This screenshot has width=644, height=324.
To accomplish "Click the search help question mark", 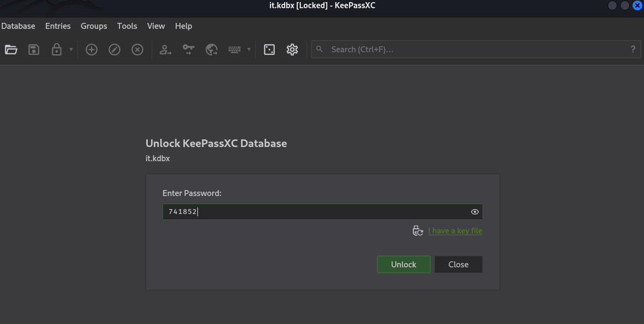I will point(633,50).
